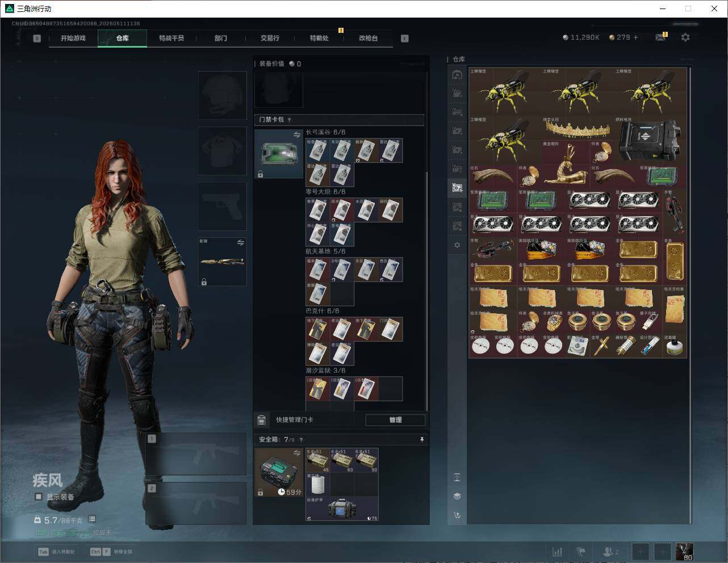Pin the 安全箱 panel
Screen dimensions: 728x563
[x=421, y=439]
